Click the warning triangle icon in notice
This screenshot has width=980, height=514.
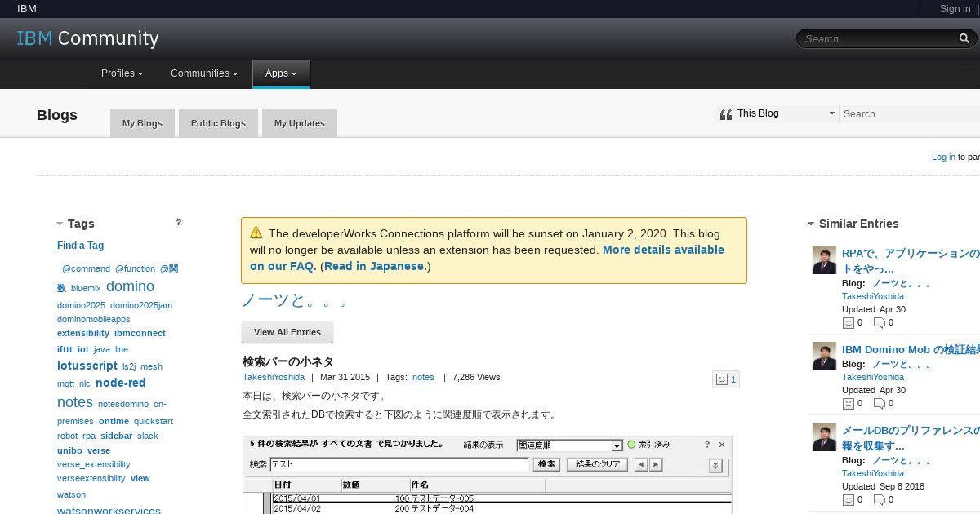pos(256,233)
